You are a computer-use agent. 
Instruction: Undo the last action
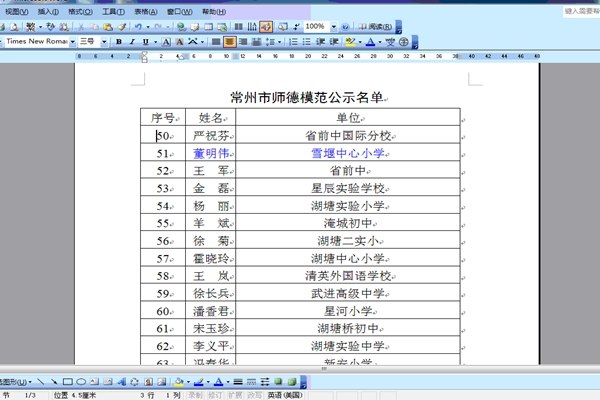[x=138, y=27]
